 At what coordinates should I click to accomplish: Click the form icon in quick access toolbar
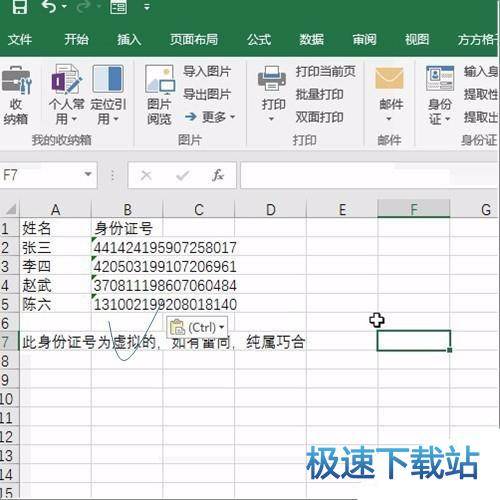pyautogui.click(x=118, y=7)
